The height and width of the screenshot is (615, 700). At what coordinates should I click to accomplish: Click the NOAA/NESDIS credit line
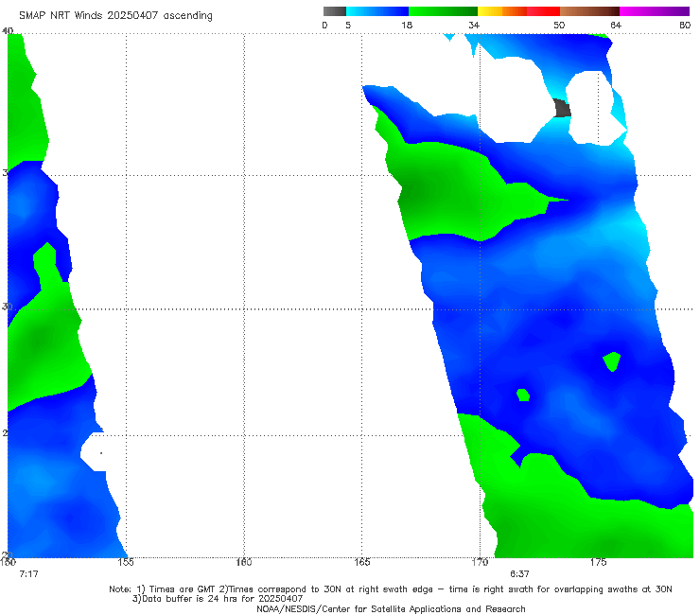point(391,609)
